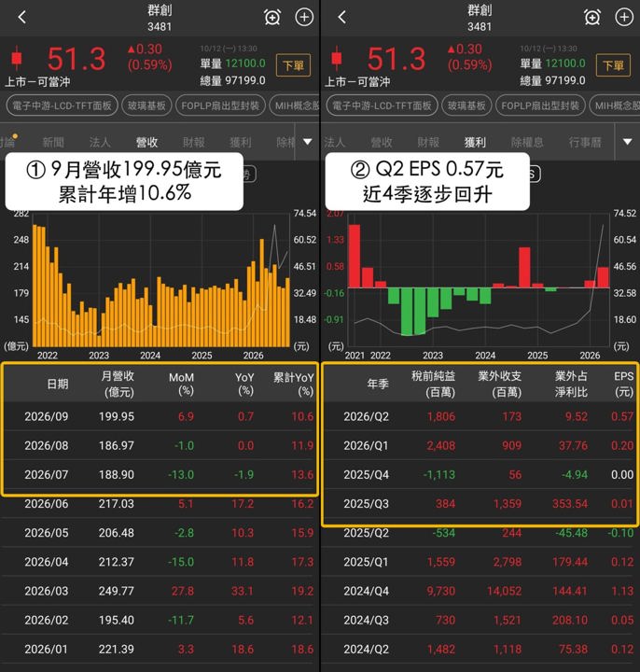640x672 pixels.
Task: Select the 2024/Q2 earnings row
Action: click(480, 650)
